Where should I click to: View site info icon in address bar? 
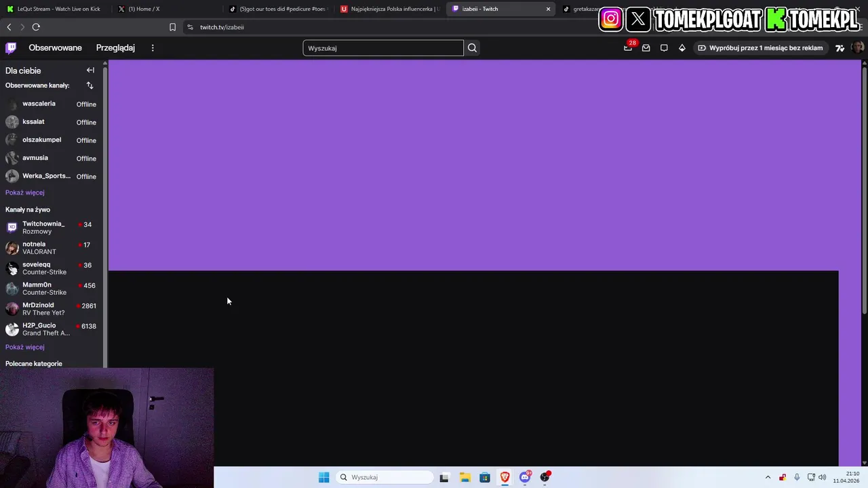click(190, 27)
